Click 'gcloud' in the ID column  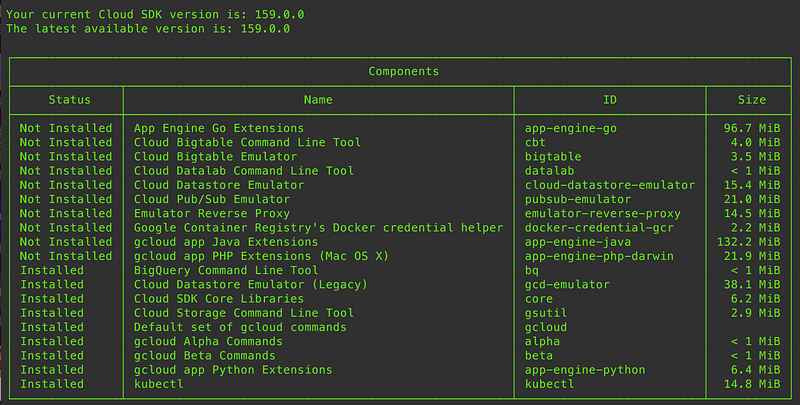point(546,328)
